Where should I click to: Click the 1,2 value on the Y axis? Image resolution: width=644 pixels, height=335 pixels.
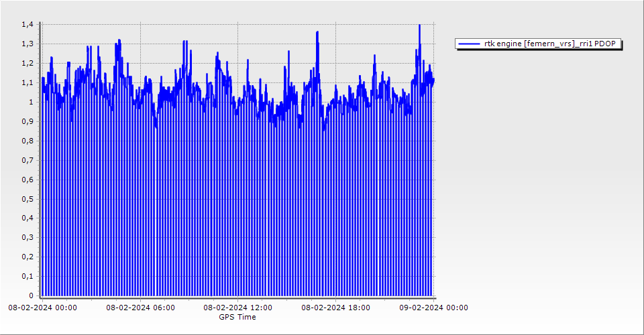click(28, 64)
